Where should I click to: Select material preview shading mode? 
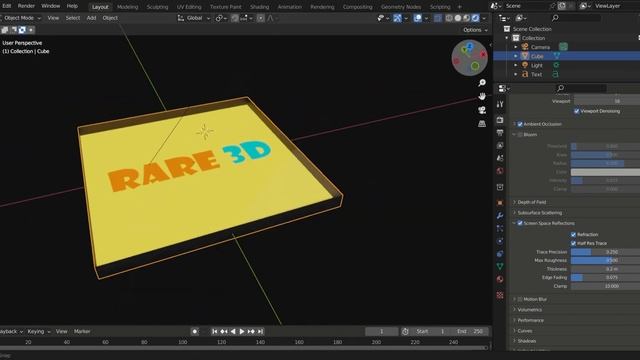467,18
